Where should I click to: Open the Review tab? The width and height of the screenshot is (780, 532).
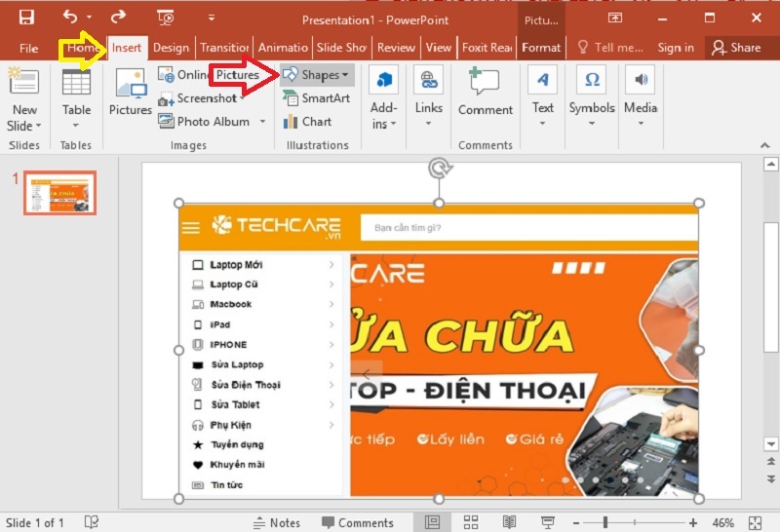(x=396, y=48)
